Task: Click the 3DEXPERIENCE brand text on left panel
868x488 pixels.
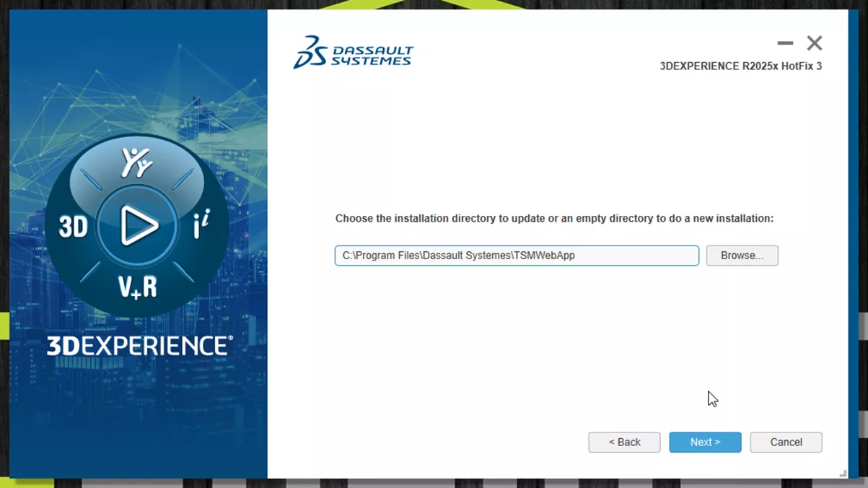Action: tap(140, 346)
